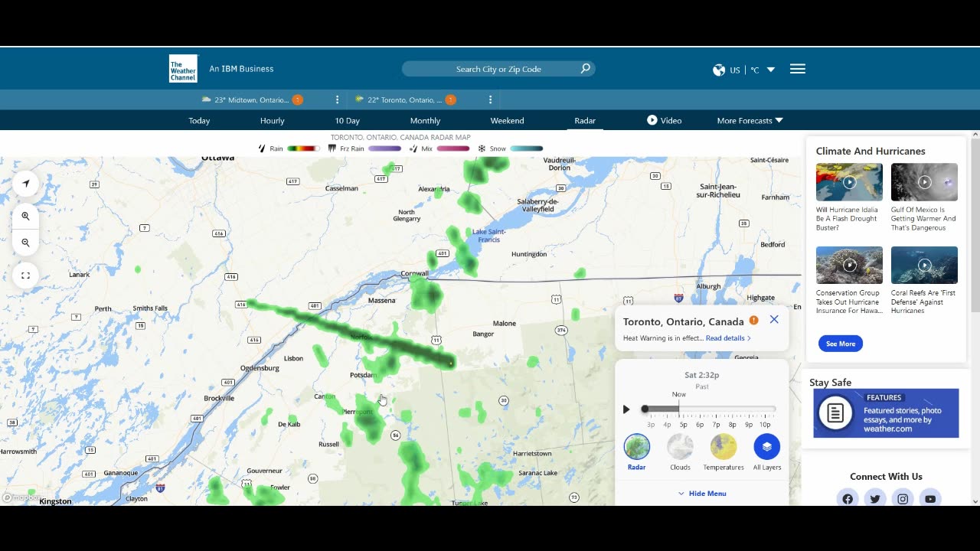
Task: Click Toronto location alert badge
Action: coord(451,99)
